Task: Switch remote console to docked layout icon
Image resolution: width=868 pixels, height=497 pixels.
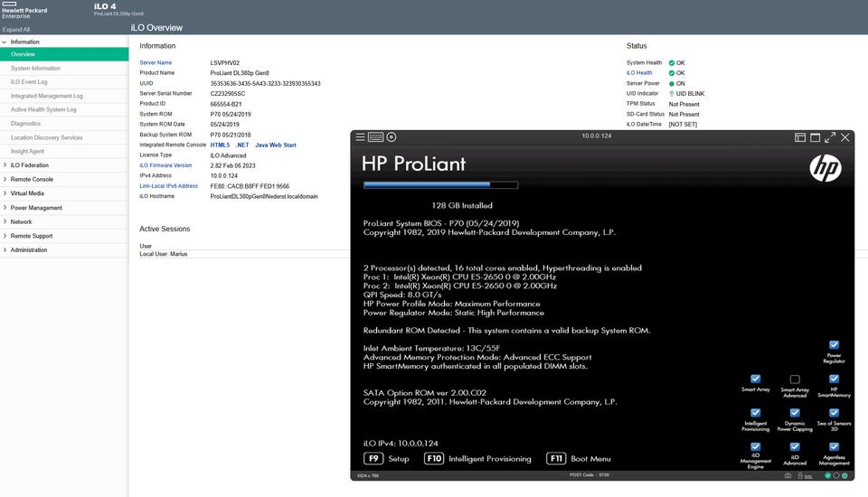Action: pos(800,137)
